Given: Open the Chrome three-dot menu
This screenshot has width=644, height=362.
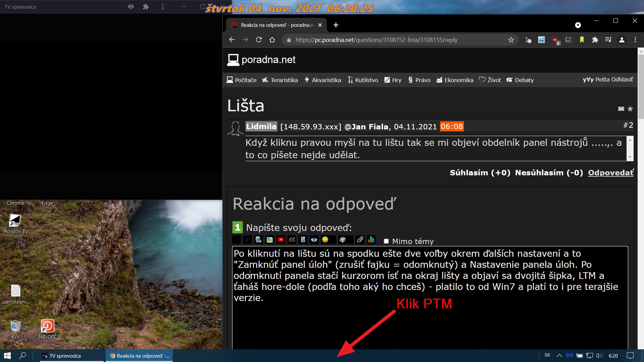Looking at the screenshot, I should pos(635,40).
